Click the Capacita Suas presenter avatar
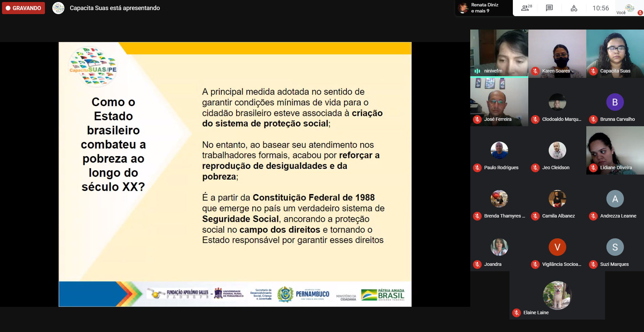This screenshot has width=644, height=332. (58, 8)
